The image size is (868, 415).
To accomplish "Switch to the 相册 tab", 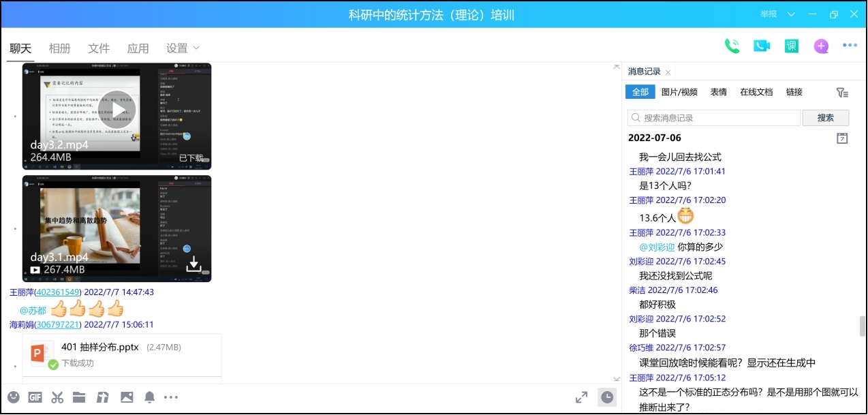I will pos(59,48).
